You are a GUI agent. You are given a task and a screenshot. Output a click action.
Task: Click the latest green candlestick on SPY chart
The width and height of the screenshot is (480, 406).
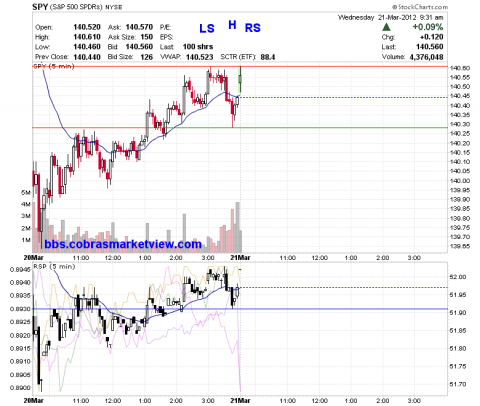(x=240, y=79)
